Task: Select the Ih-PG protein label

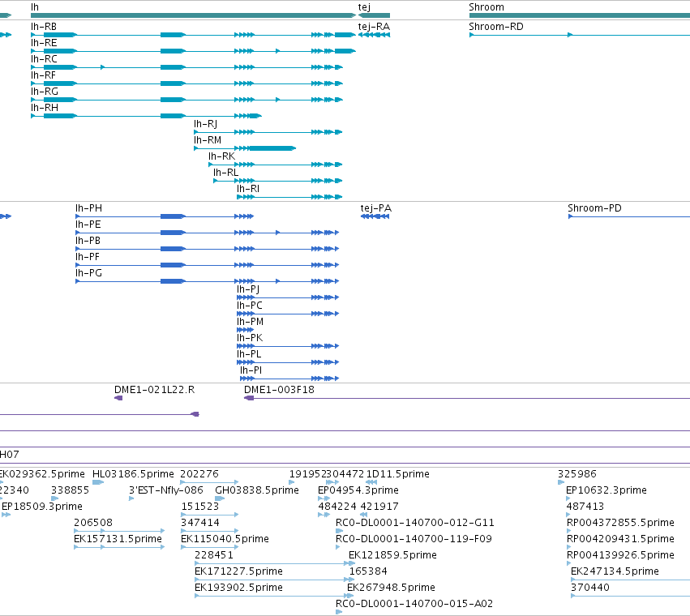Action: 88,273
